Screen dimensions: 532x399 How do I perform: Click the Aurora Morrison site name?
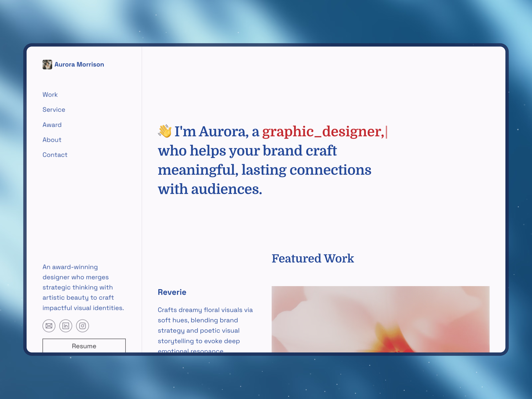click(x=79, y=65)
